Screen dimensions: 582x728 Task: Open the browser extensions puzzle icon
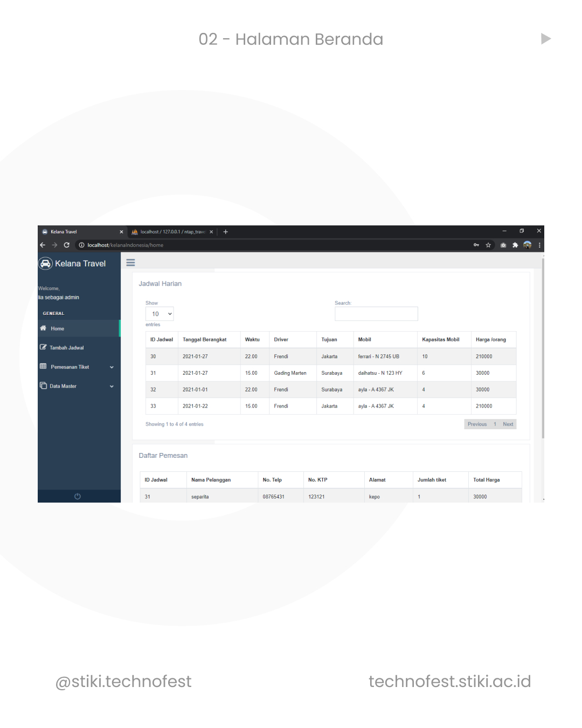click(515, 245)
